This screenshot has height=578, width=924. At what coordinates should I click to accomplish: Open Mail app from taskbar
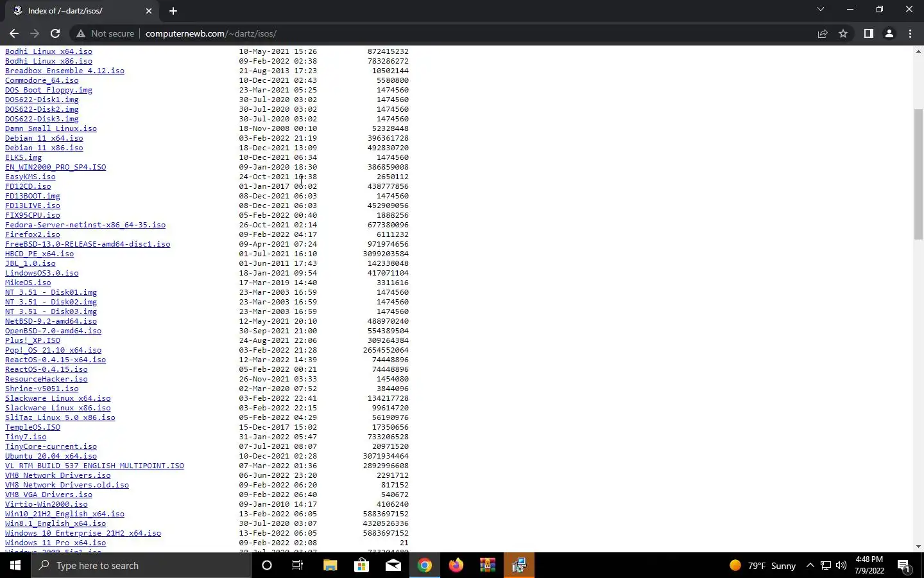(x=393, y=565)
